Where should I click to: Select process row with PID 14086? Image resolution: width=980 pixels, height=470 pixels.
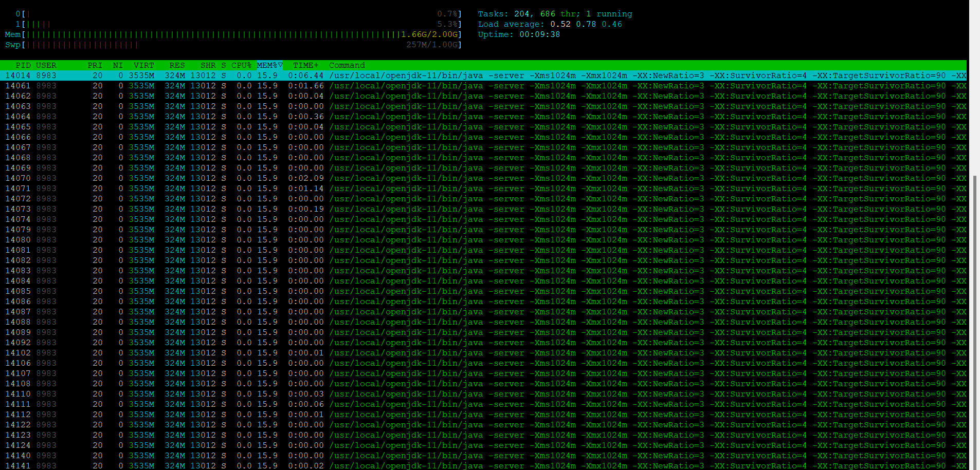point(483,302)
